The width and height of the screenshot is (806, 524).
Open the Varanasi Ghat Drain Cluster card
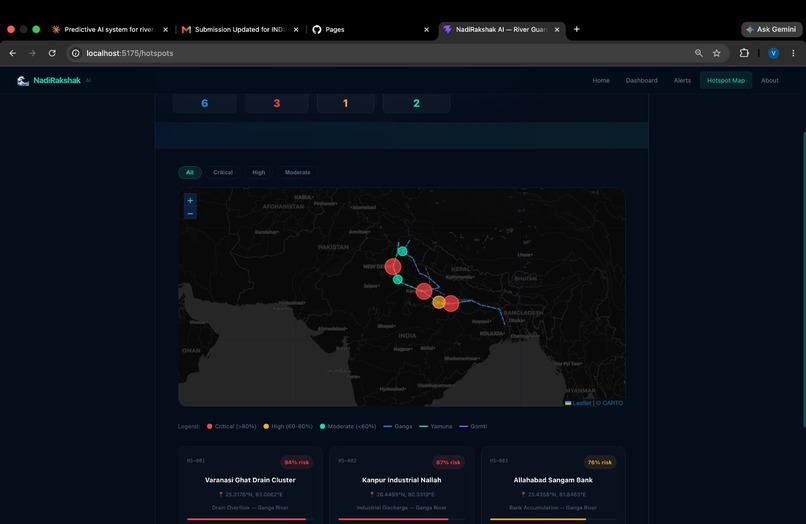point(250,485)
